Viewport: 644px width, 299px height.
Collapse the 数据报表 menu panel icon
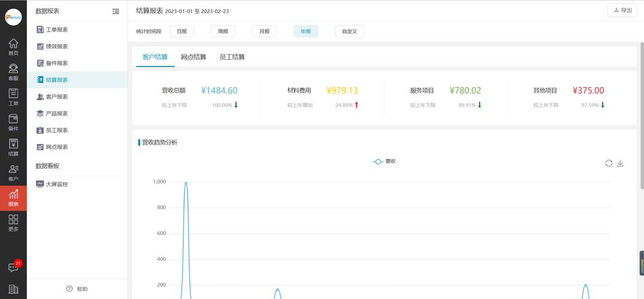[x=116, y=11]
